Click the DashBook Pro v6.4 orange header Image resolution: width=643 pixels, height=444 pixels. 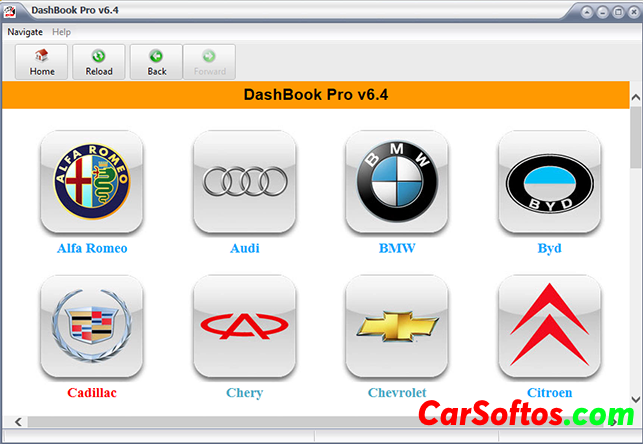[x=315, y=96]
